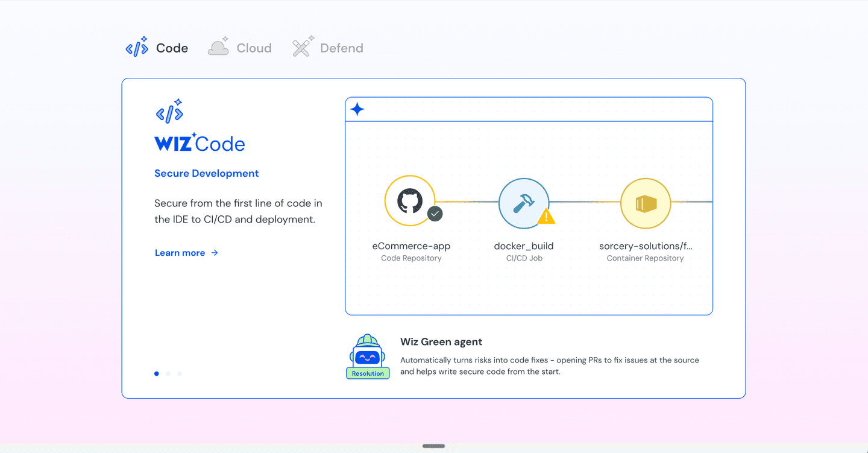Viewport: 868px width, 453px height.
Task: Click the code brackets icon above Wiz Code logo
Action: [169, 112]
